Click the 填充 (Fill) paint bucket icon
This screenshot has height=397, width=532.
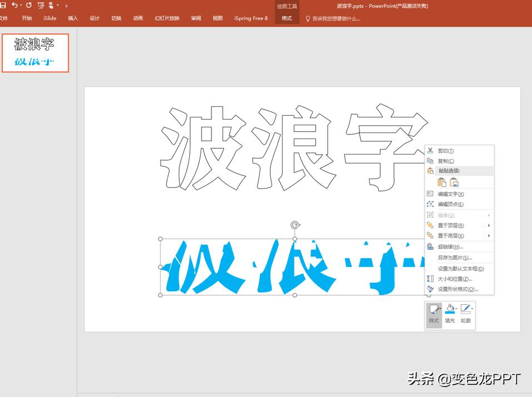[x=449, y=307]
